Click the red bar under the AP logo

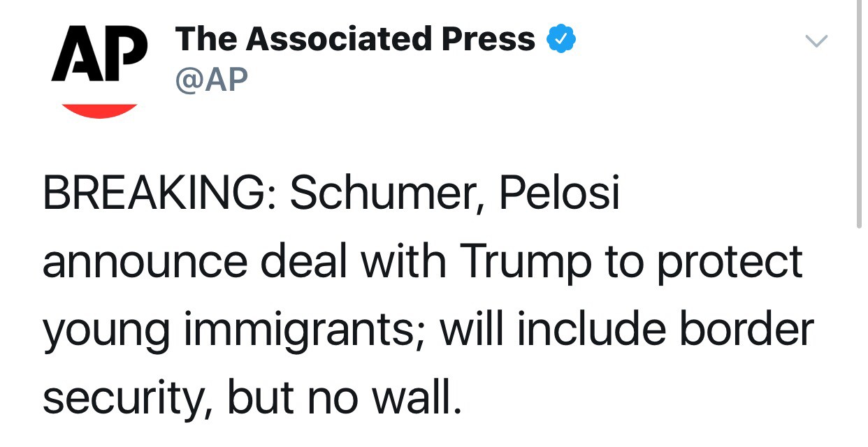coord(99,110)
